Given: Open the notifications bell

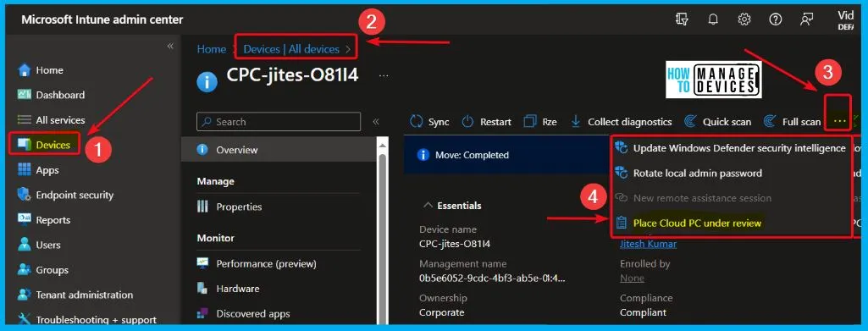Looking at the screenshot, I should coord(713,19).
